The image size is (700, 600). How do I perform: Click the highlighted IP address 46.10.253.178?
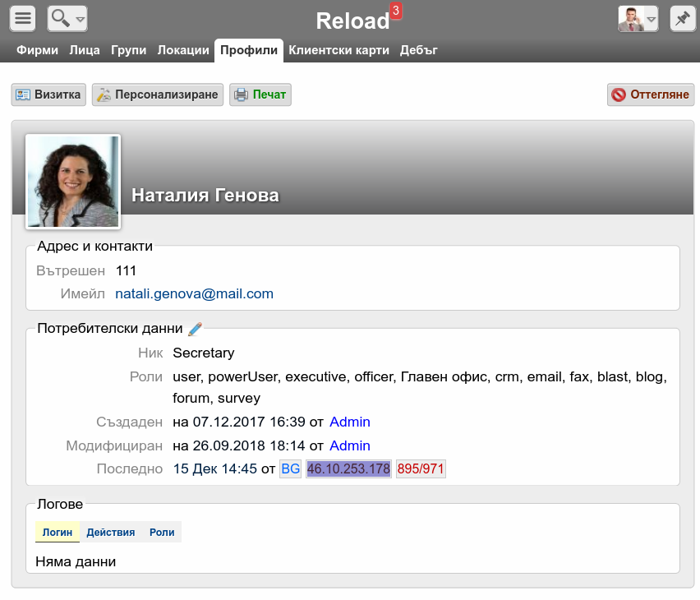(348, 468)
